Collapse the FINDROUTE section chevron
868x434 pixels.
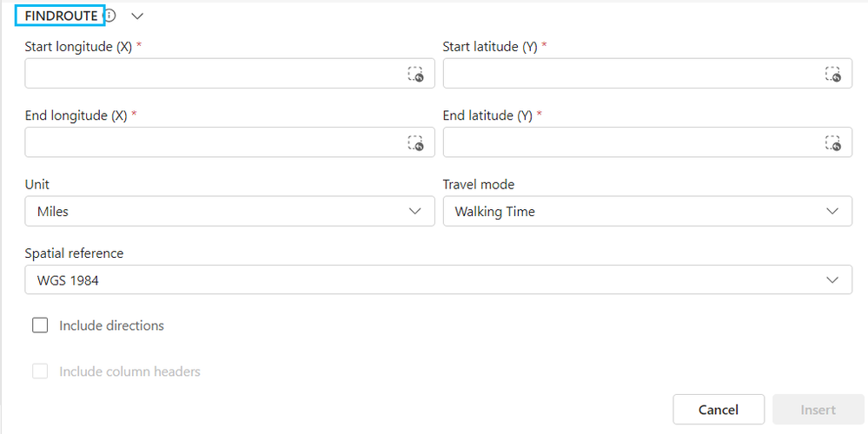tap(137, 16)
